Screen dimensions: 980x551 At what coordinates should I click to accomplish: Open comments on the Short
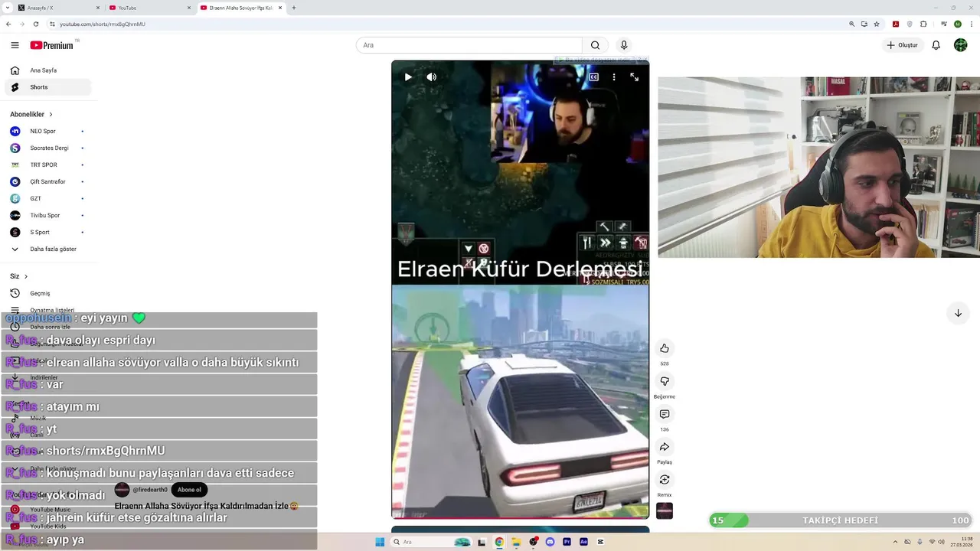[665, 414]
